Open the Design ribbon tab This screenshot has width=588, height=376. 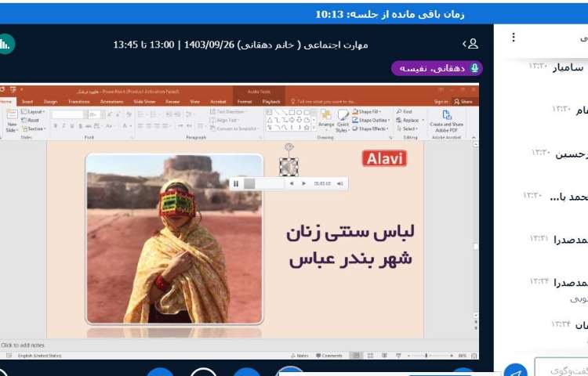(x=51, y=102)
